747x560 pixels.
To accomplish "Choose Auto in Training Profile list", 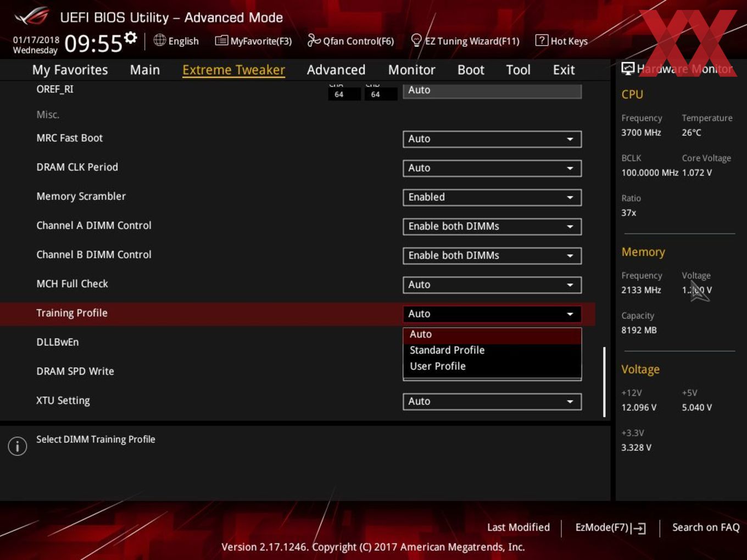I will tap(492, 334).
